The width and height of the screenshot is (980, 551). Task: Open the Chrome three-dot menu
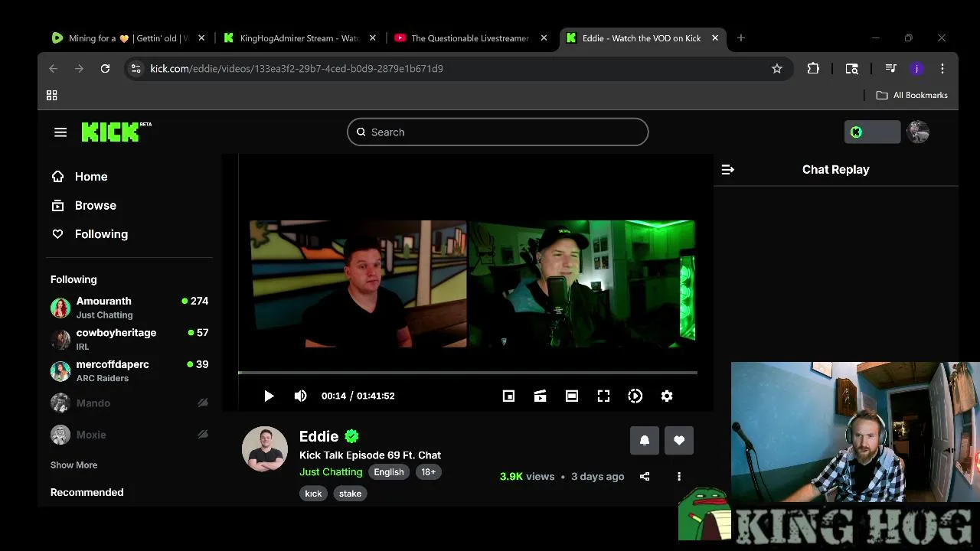(x=942, y=69)
